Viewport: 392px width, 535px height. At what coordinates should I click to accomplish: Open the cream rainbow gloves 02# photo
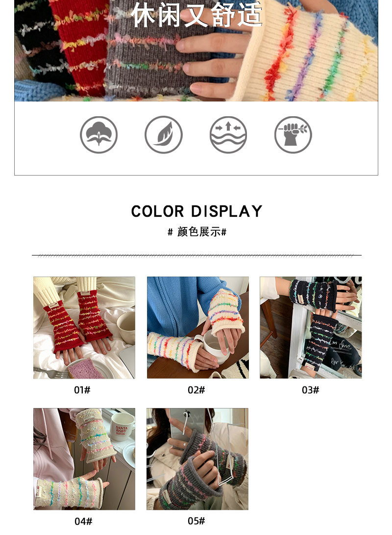coord(197,328)
